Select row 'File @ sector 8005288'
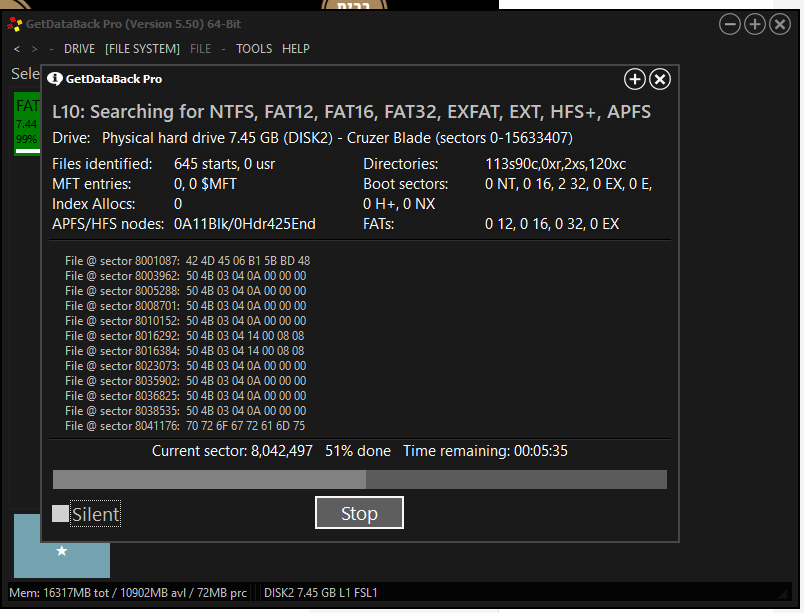 (x=186, y=291)
